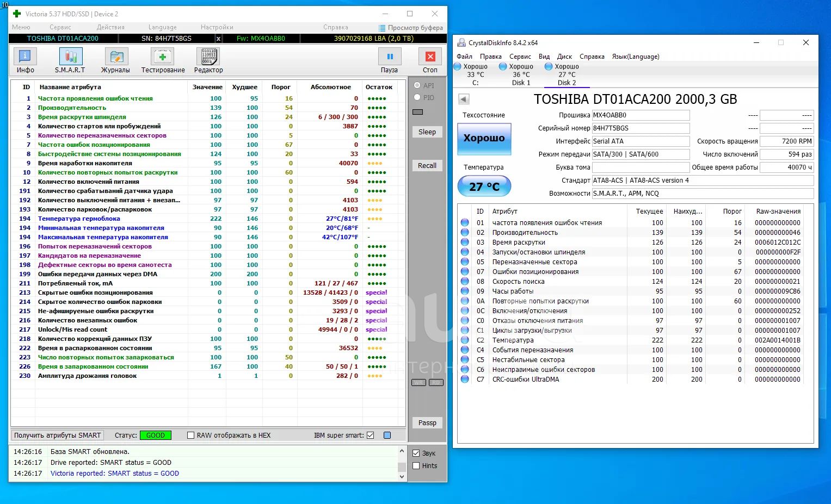Screen dimensions: 831x504
Task: Click the Raw-значения column header
Action: tap(778, 211)
